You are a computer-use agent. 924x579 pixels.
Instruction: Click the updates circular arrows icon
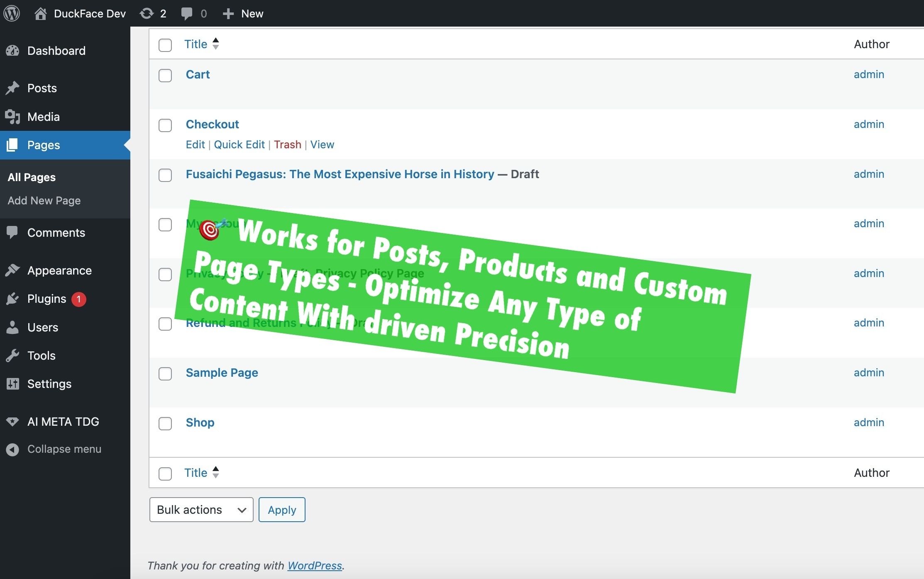(x=147, y=13)
